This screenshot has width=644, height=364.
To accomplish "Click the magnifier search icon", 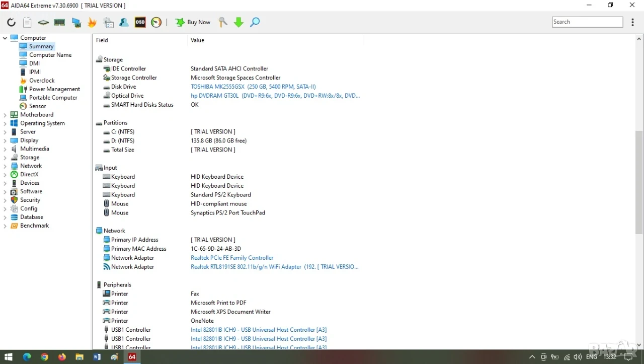I will point(255,22).
